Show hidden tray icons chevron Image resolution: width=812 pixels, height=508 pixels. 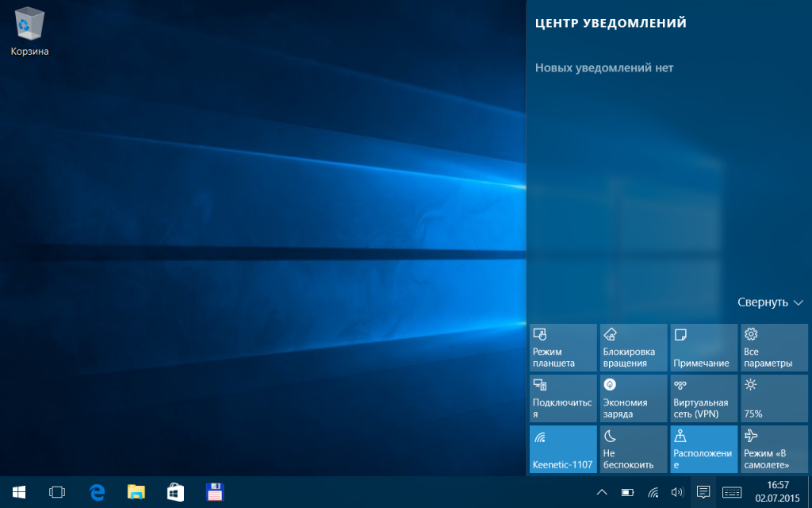tap(603, 492)
